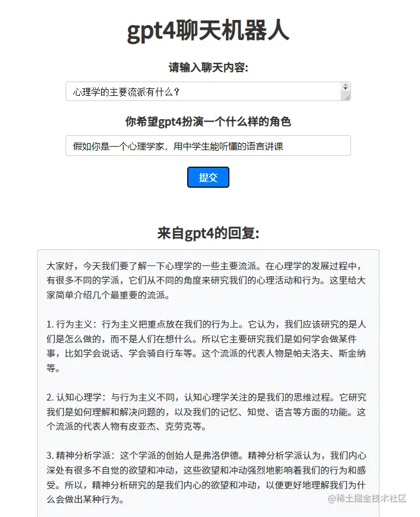Click the resize grip of chat textarea
The width and height of the screenshot is (420, 517).
(x=347, y=97)
